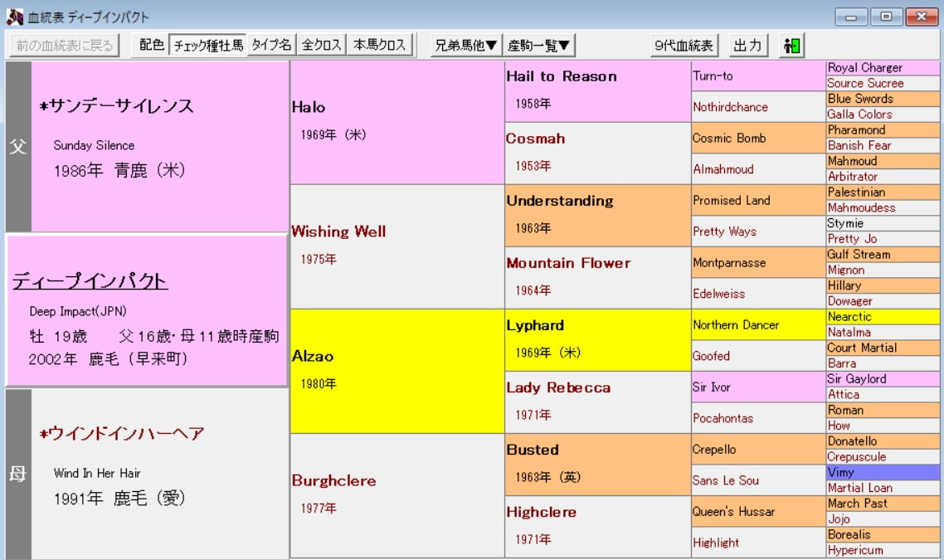Screen dimensions: 944x560
Task: Click the app icon in title bar
Action: tap(14, 17)
